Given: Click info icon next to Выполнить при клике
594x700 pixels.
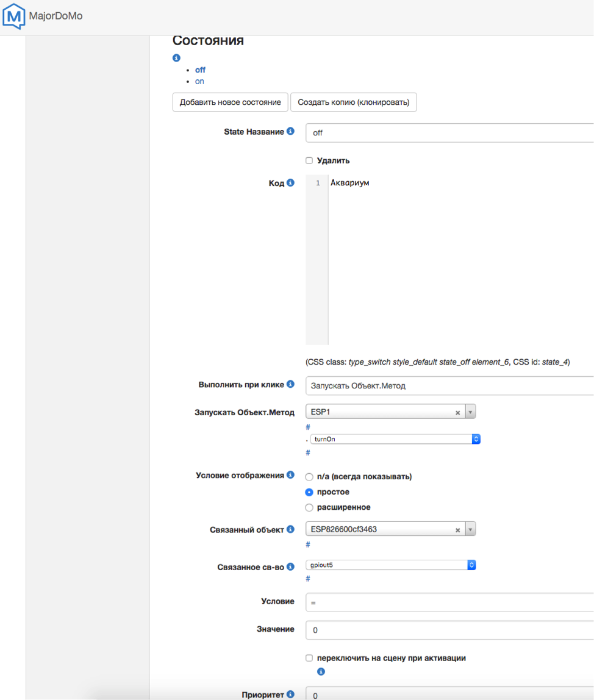Looking at the screenshot, I should coord(290,384).
